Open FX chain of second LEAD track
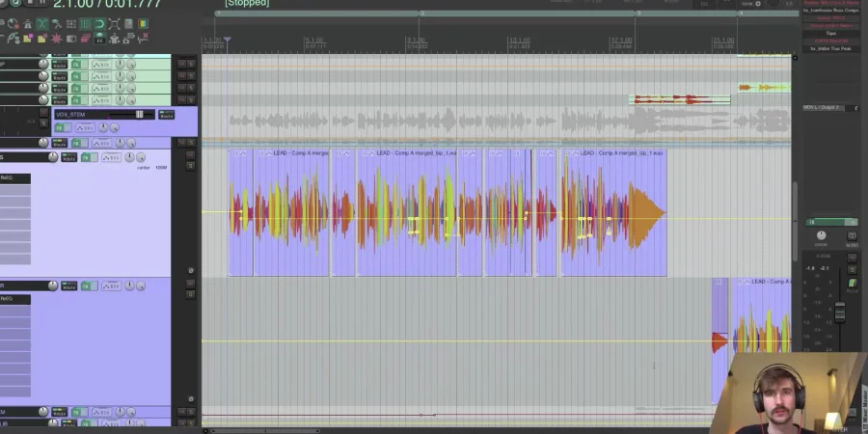The width and height of the screenshot is (868, 434). point(86,285)
